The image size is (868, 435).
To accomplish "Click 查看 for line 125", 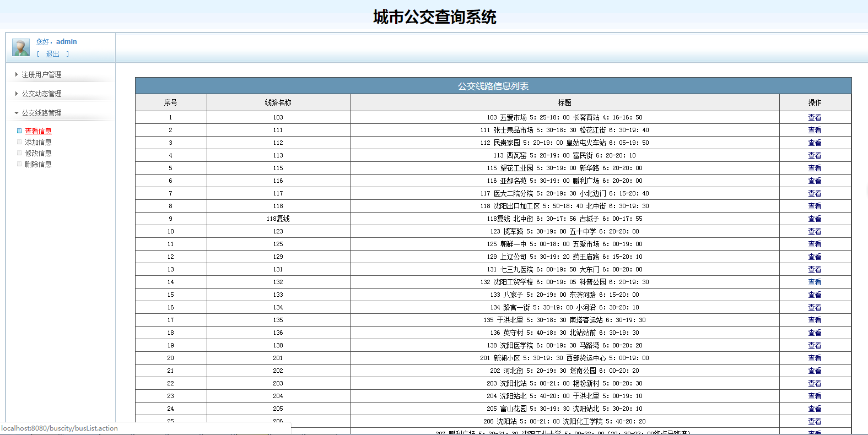I will coord(815,244).
